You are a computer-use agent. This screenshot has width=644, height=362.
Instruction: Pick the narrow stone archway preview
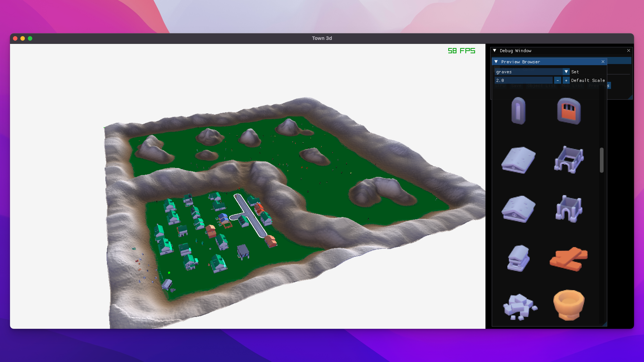click(569, 209)
